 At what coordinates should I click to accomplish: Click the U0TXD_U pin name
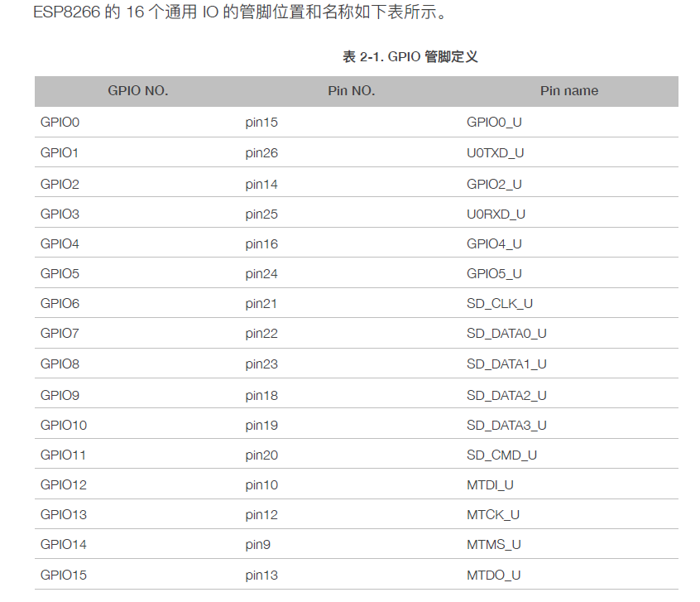tap(495, 153)
